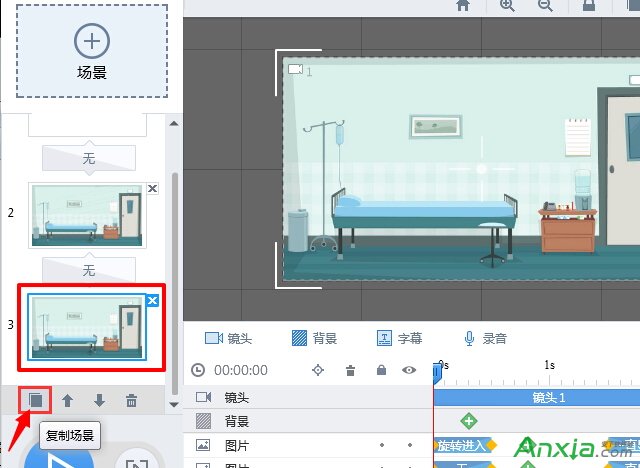Play the animation preview
640x468 pixels.
coord(60,457)
